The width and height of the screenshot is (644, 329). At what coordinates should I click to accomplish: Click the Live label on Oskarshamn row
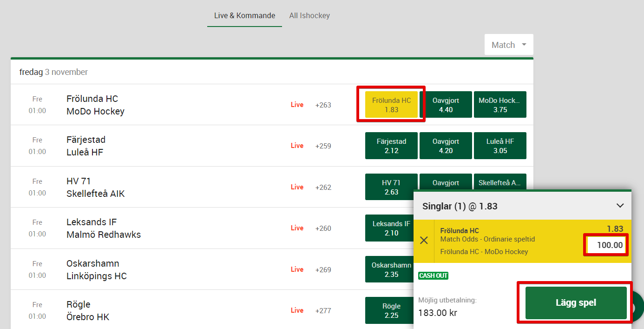tap(297, 269)
